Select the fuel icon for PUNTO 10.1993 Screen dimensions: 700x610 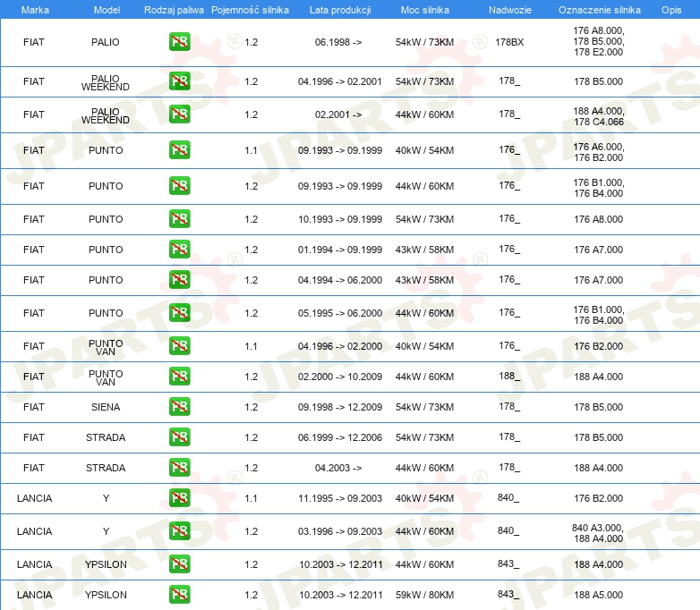point(179,219)
